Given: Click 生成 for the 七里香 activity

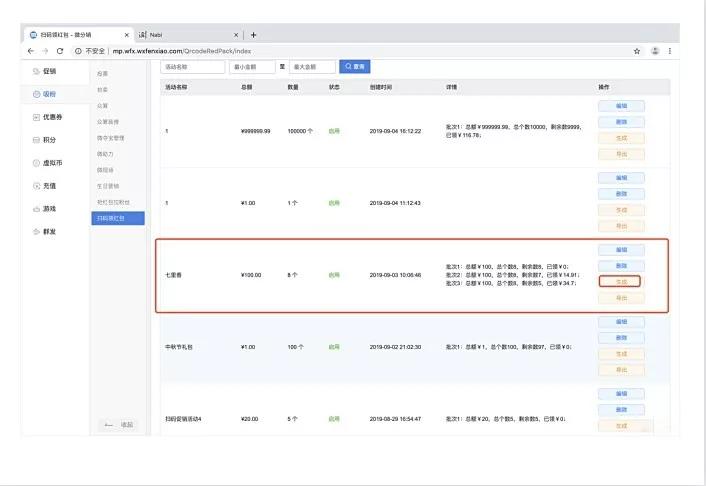Looking at the screenshot, I should point(620,282).
